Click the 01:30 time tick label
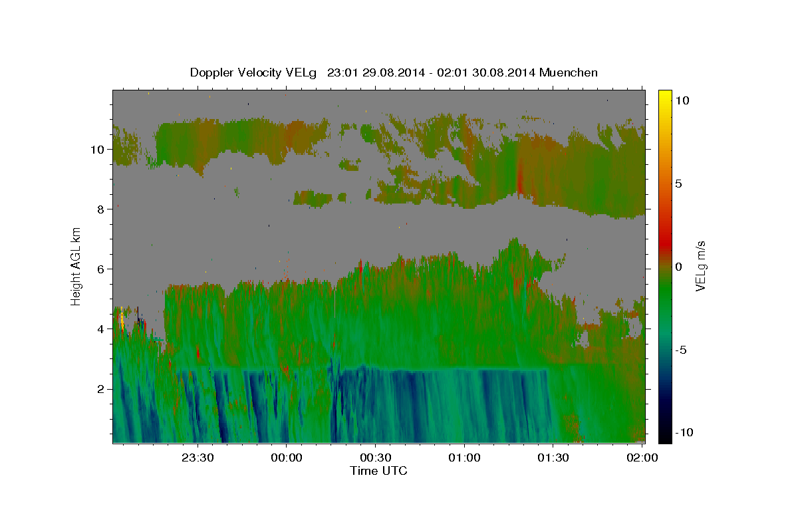 coord(553,458)
